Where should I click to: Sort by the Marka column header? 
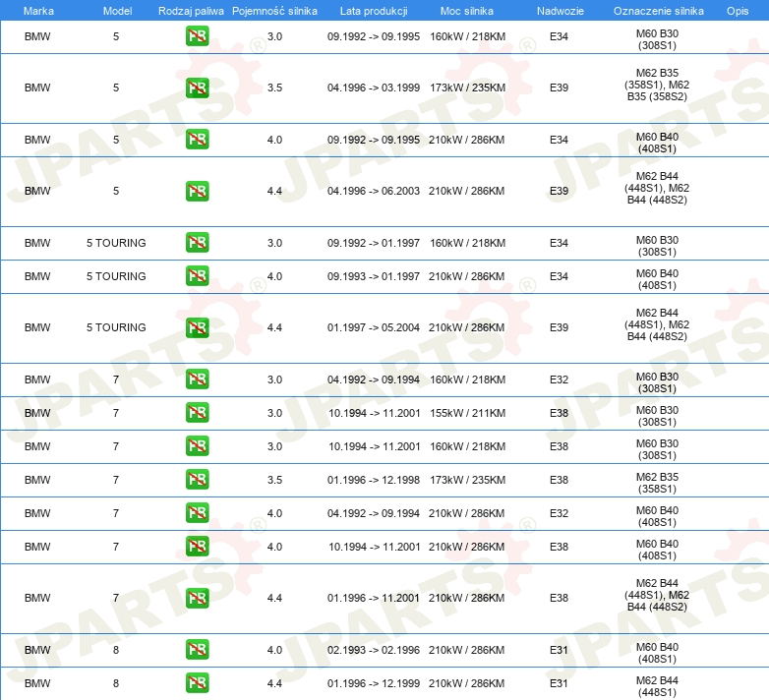click(37, 10)
